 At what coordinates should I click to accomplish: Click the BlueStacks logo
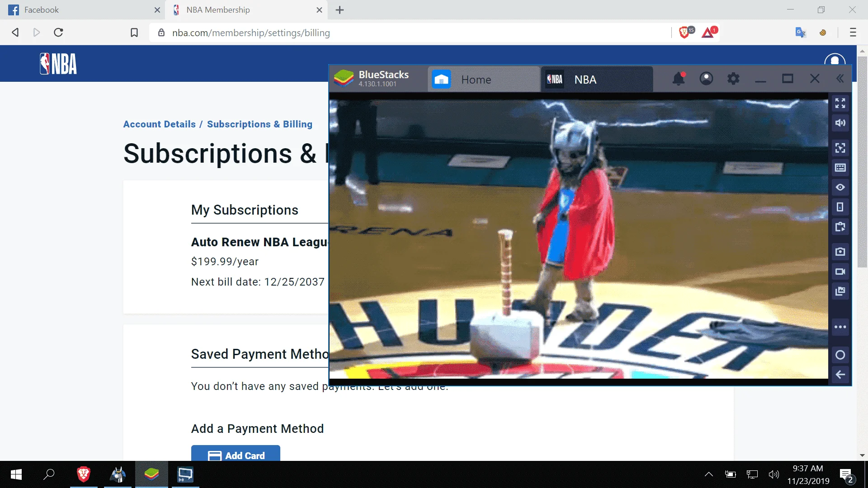pyautogui.click(x=344, y=79)
